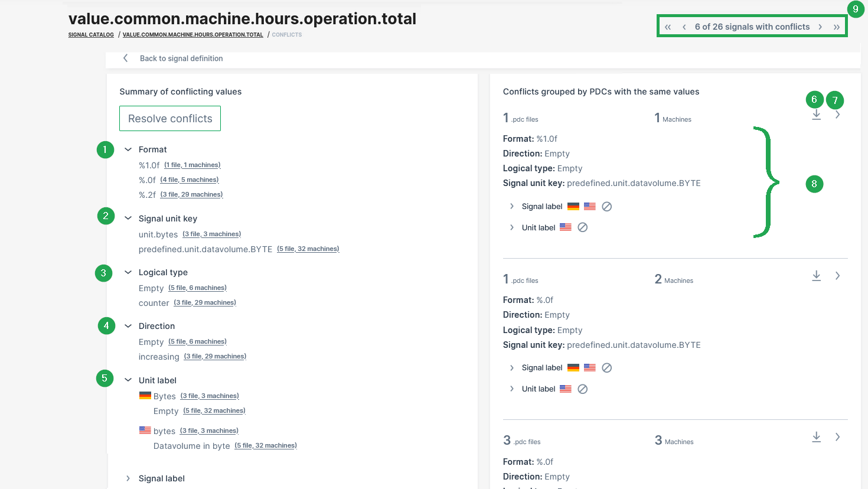
Task: Go to previous signal with conflicts
Action: [x=684, y=27]
